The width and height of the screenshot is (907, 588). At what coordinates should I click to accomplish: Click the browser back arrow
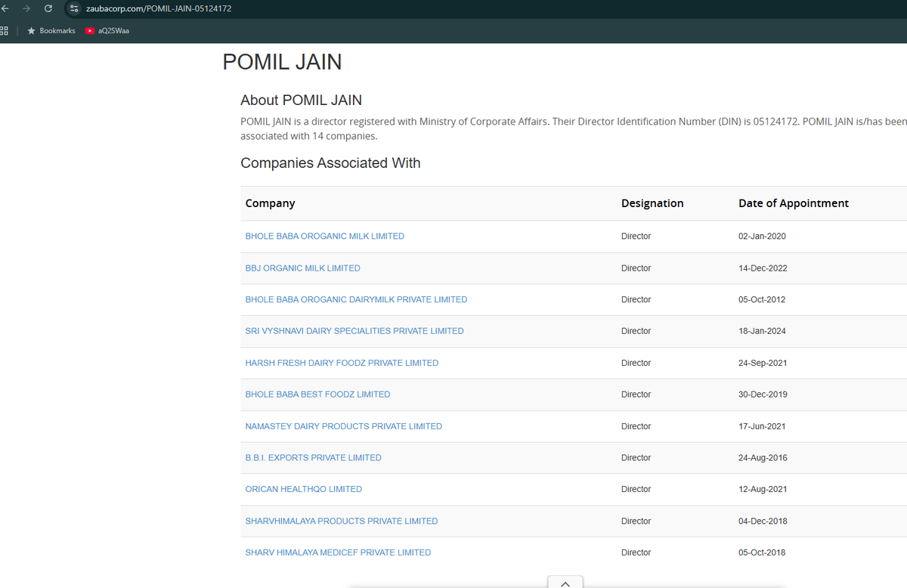click(4, 8)
